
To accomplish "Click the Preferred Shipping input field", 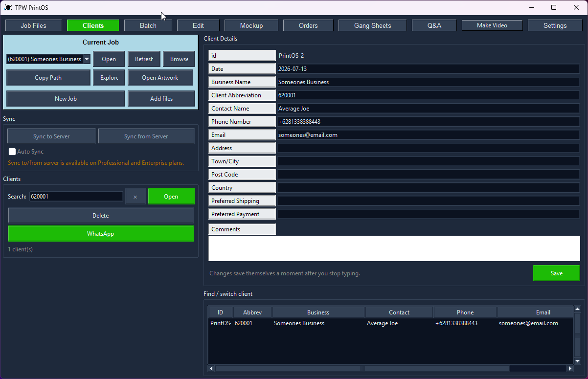I will 429,201.
